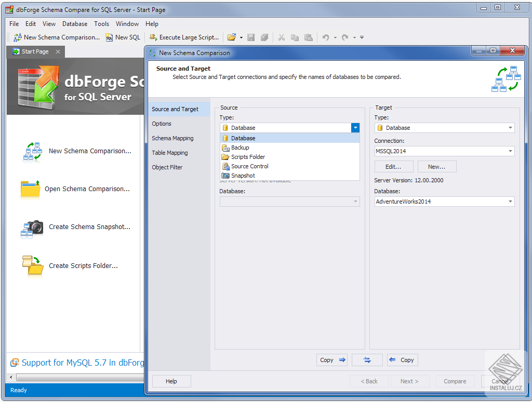The image size is (532, 402).
Task: Click Execute Large Script toolbar icon
Action: [153, 37]
